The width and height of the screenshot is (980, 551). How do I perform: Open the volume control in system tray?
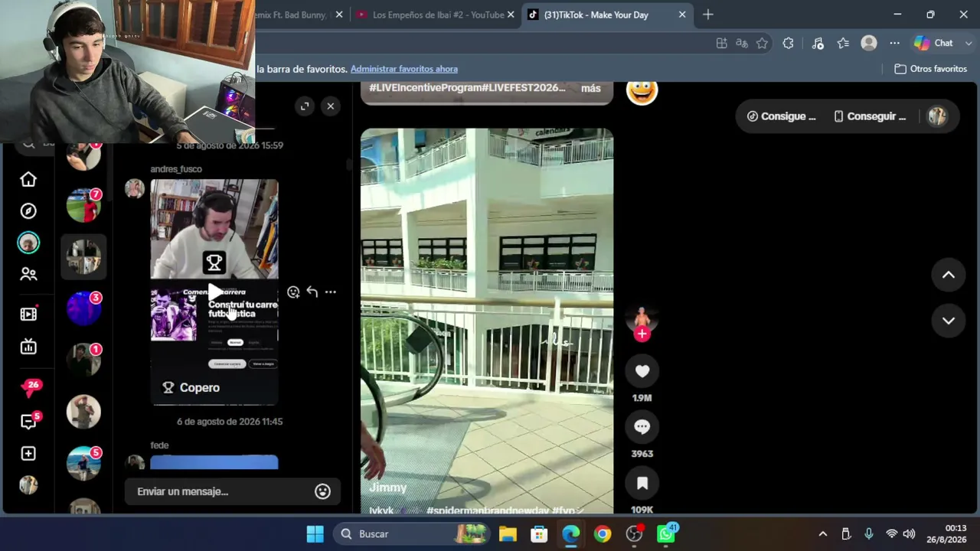[x=909, y=534]
